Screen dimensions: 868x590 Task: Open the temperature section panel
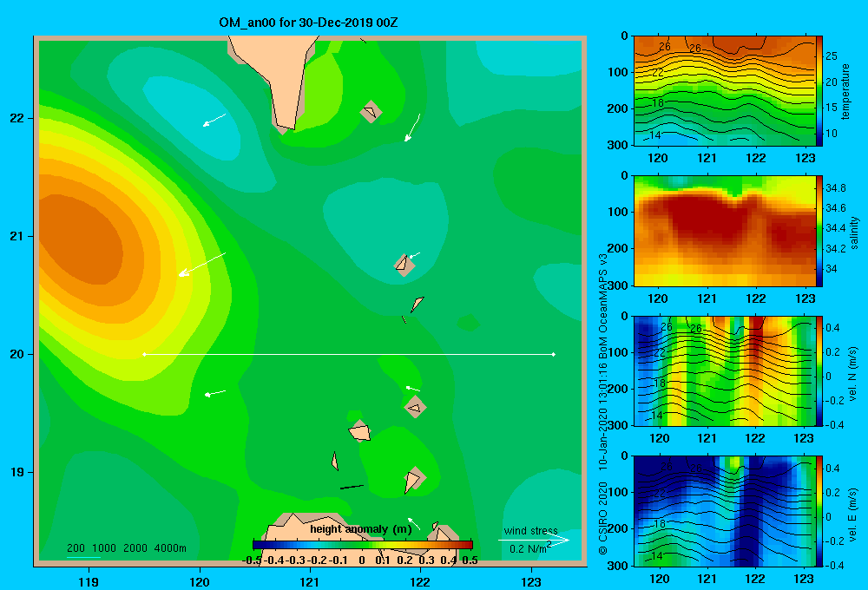[724, 91]
